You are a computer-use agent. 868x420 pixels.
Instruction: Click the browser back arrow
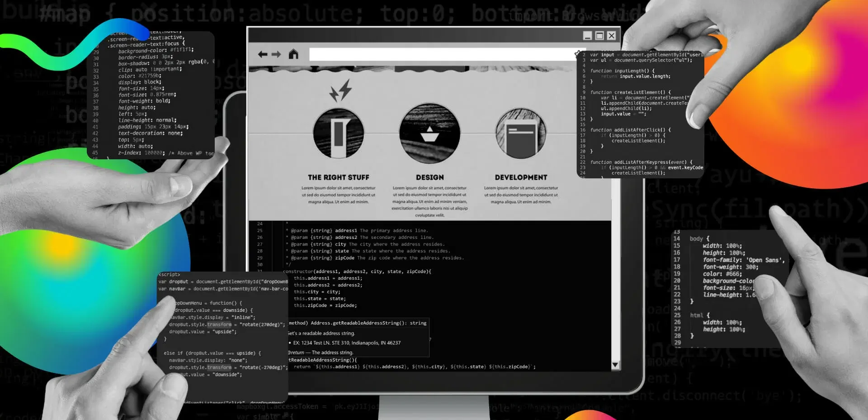(263, 54)
